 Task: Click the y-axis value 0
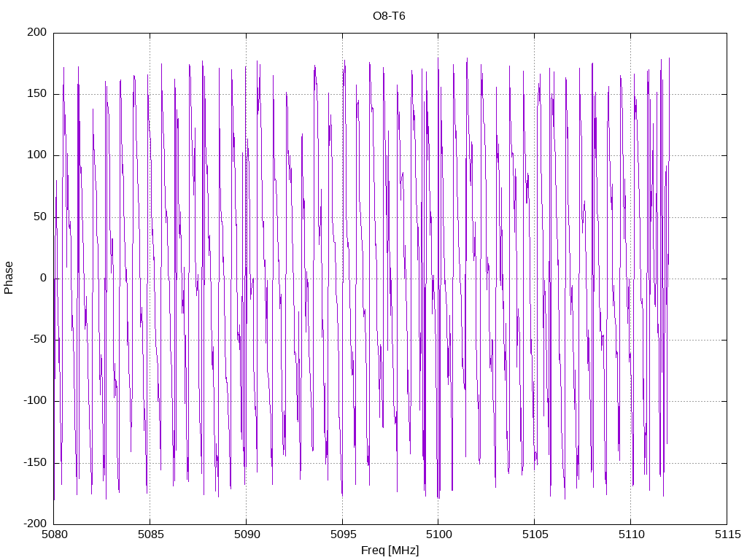point(43,278)
